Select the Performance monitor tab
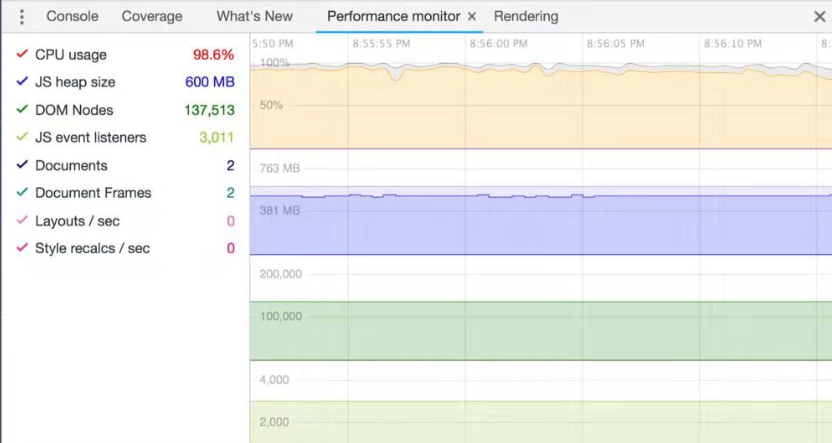 tap(393, 17)
